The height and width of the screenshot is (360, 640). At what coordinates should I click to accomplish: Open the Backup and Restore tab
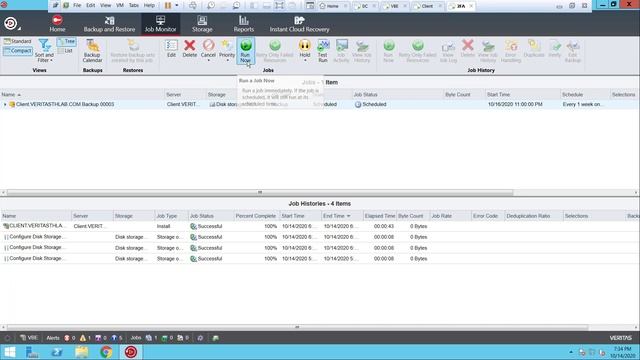pos(109,24)
